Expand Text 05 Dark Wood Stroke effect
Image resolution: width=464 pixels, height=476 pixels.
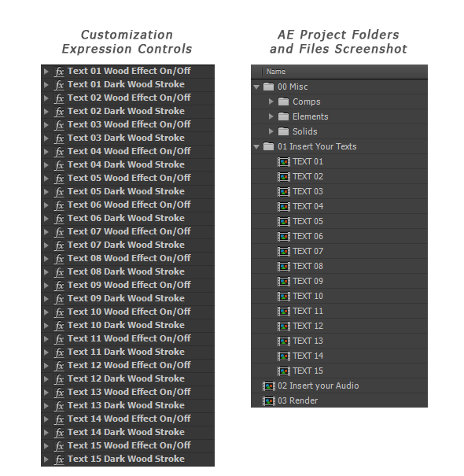[x=46, y=192]
